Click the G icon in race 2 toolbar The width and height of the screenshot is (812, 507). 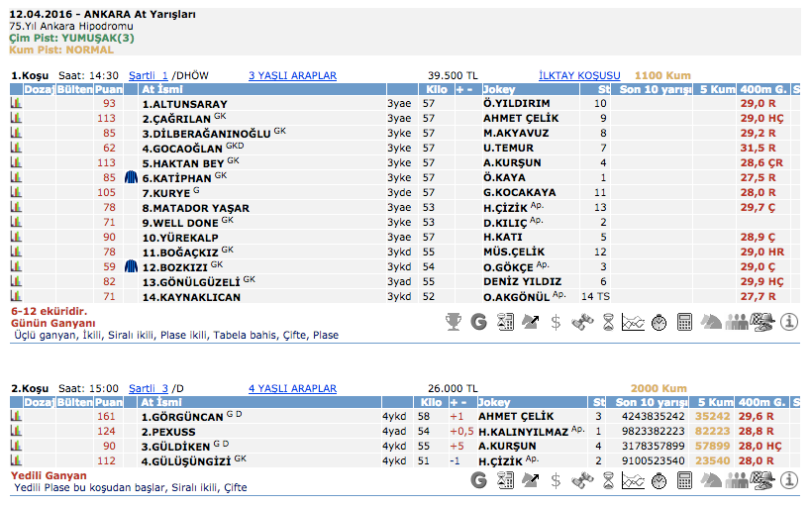[479, 480]
